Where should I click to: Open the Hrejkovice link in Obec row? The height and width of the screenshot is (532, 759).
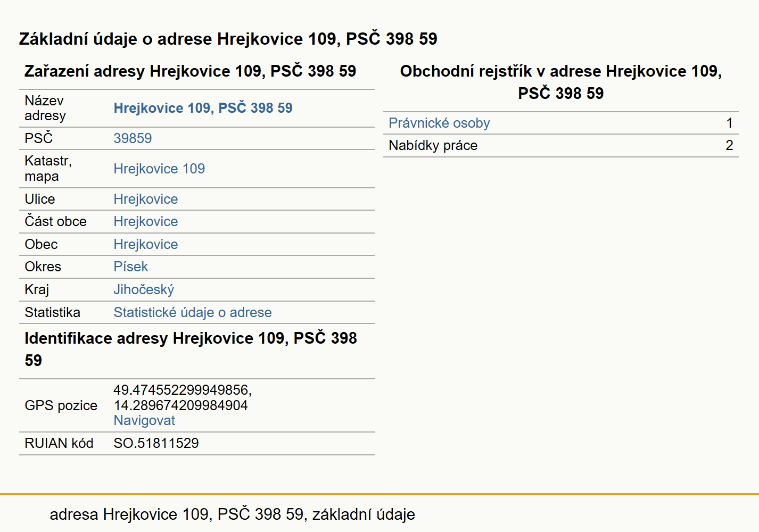pos(146,244)
